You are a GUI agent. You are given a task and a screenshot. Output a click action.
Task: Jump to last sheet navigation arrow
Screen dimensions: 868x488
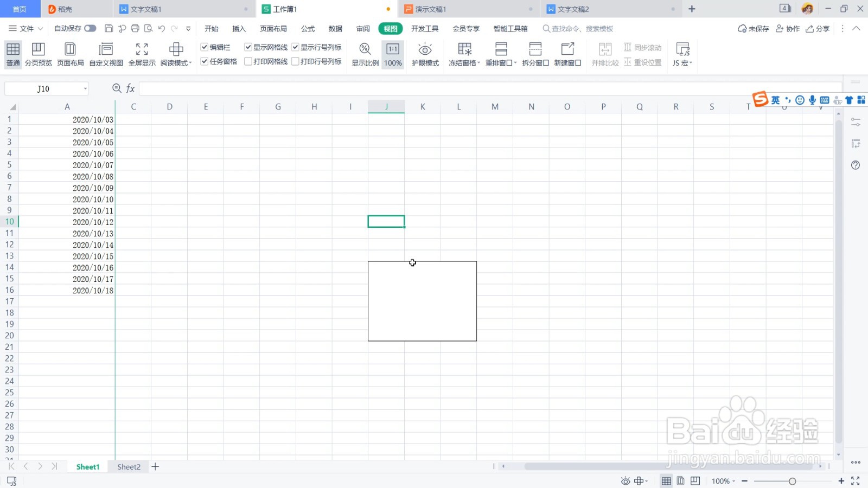[x=54, y=466]
